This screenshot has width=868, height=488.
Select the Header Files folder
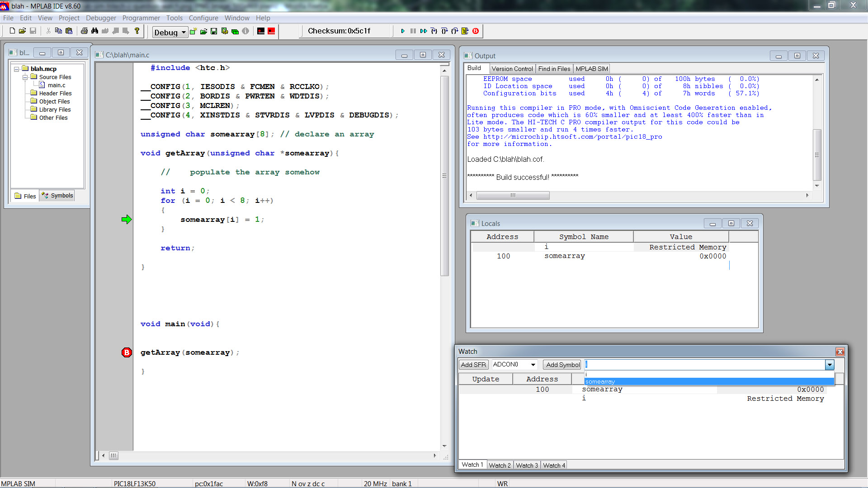click(x=55, y=94)
